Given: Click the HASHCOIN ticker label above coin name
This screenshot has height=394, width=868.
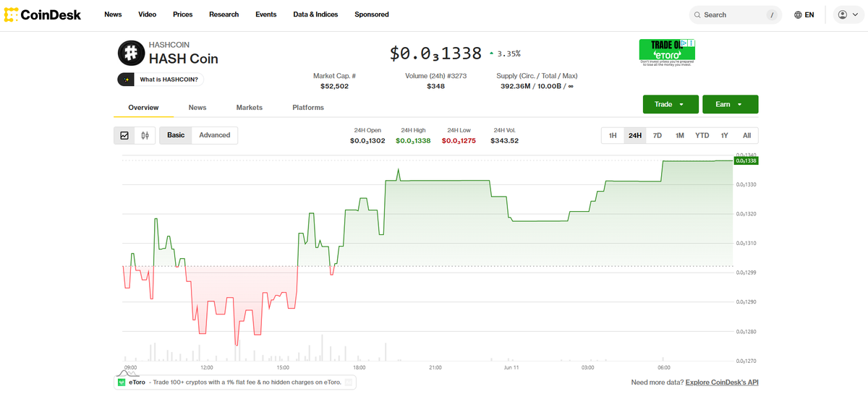Looking at the screenshot, I should click(x=169, y=45).
